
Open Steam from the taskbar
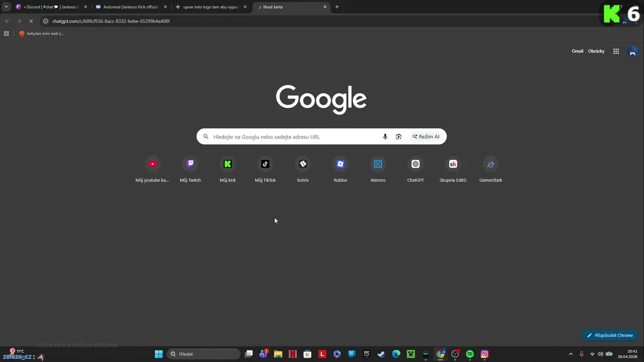click(381, 354)
